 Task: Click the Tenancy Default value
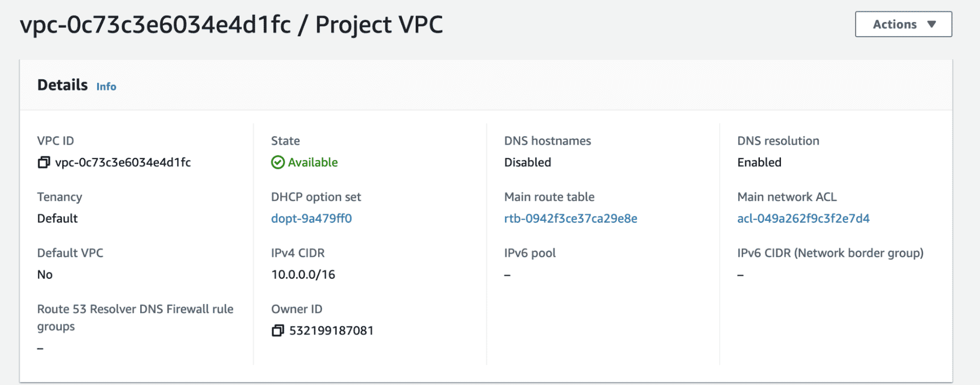pos(57,218)
